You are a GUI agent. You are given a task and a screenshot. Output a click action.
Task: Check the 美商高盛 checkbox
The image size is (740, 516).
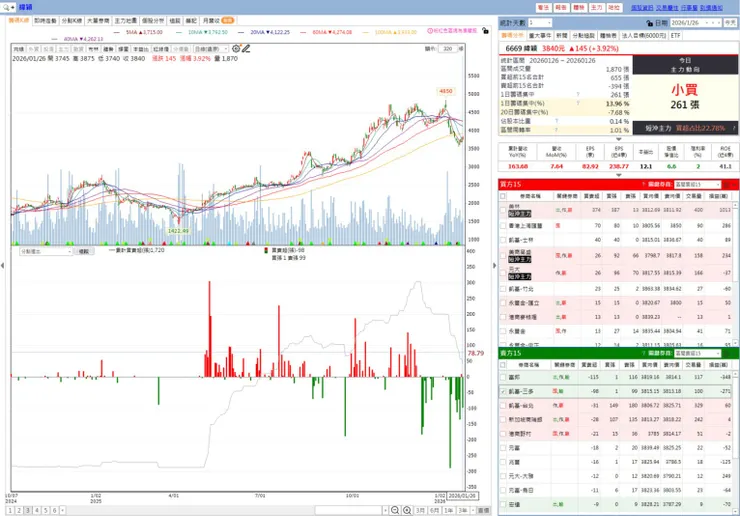coord(503,255)
